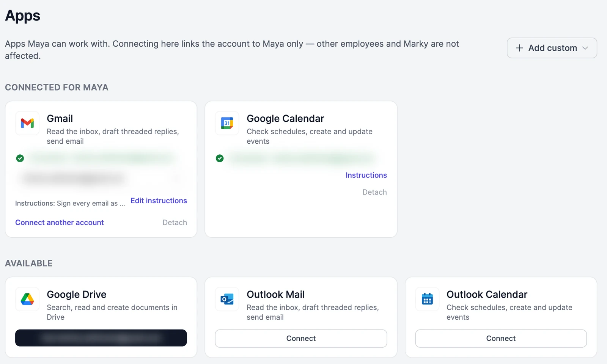Screen dimensions: 607x364
Task: Click the Gmail card title
Action: click(x=60, y=119)
